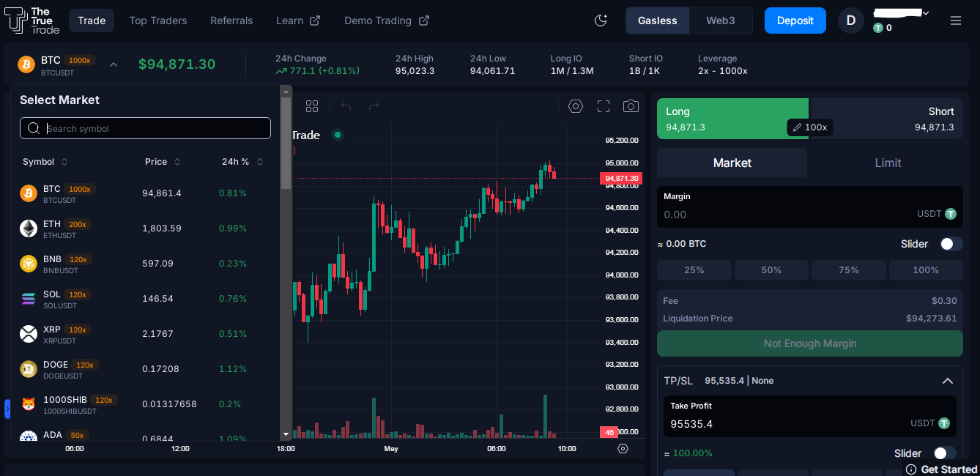Click the BNB price 597.09

[157, 264]
